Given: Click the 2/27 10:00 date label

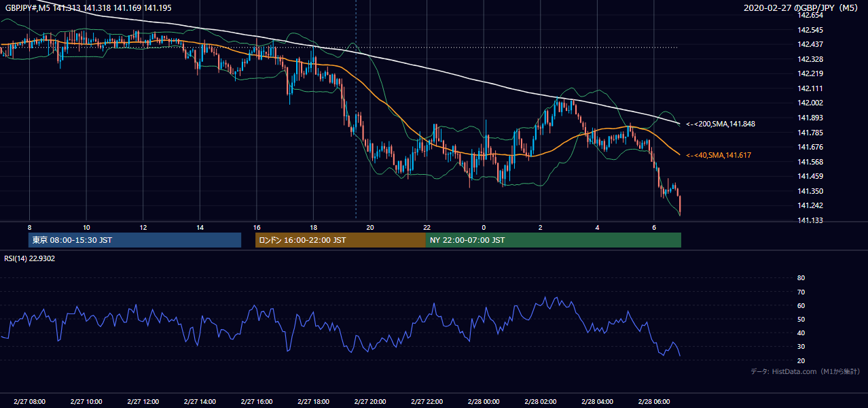Looking at the screenshot, I should click(86, 402).
